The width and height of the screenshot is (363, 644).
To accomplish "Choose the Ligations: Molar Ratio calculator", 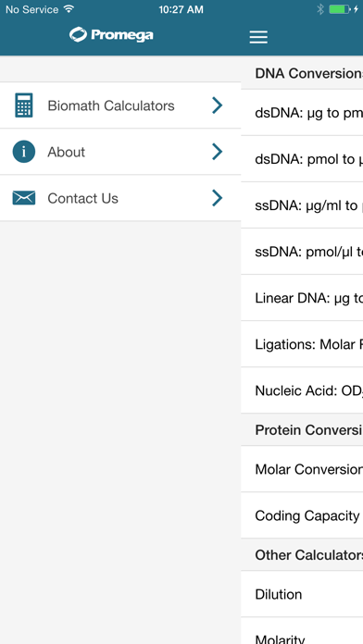I will coord(302,344).
